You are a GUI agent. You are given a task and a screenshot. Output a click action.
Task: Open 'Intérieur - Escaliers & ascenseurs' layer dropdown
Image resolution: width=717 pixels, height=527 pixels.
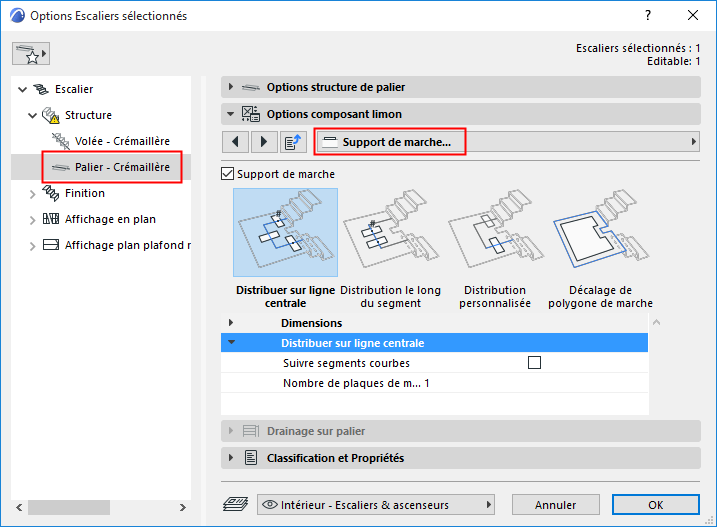coord(376,504)
